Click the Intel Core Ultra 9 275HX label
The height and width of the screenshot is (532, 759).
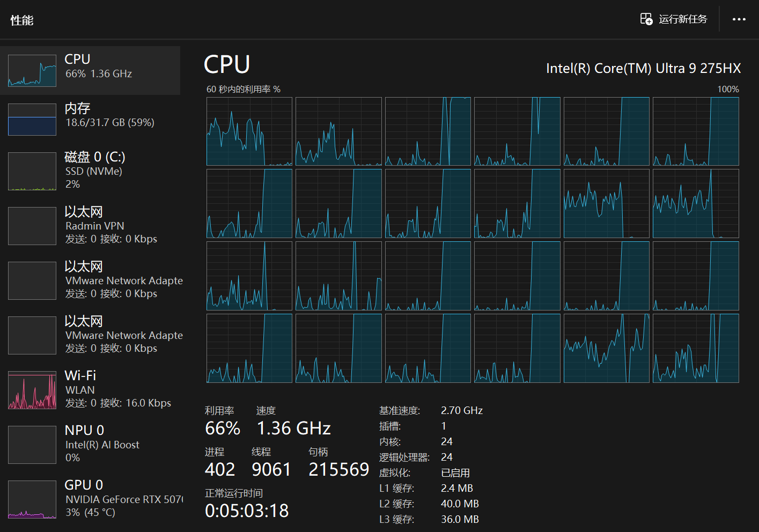click(643, 69)
